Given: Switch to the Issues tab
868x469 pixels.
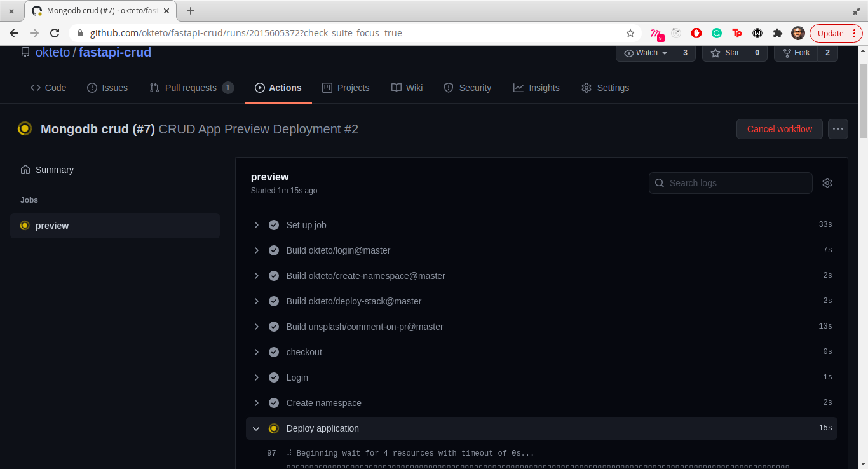Looking at the screenshot, I should (107, 88).
